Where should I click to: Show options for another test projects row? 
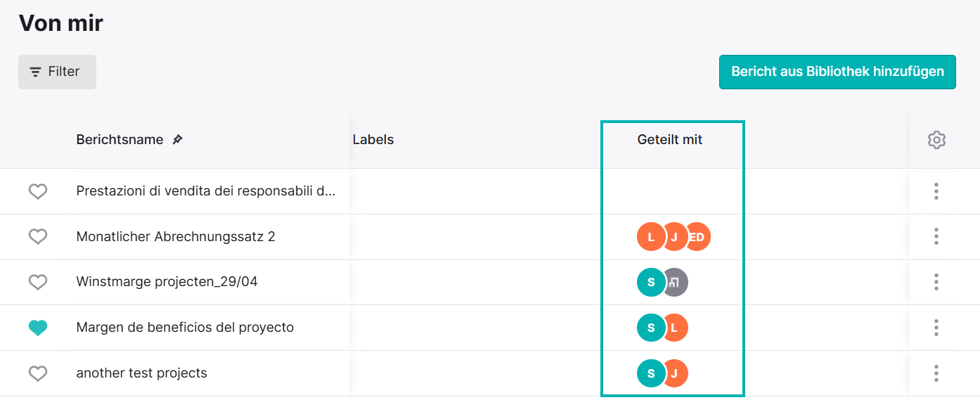coord(936,373)
